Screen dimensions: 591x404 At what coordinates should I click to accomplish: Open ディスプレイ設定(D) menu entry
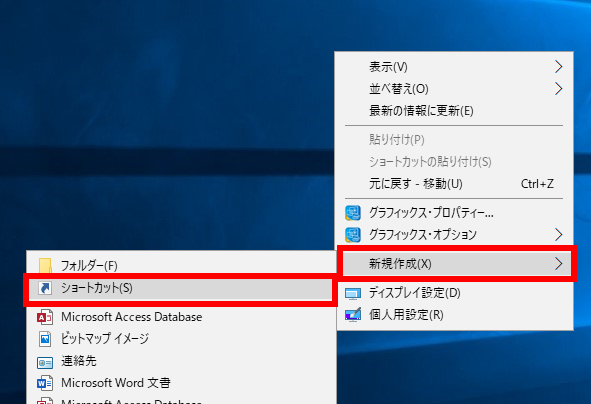[x=454, y=293]
